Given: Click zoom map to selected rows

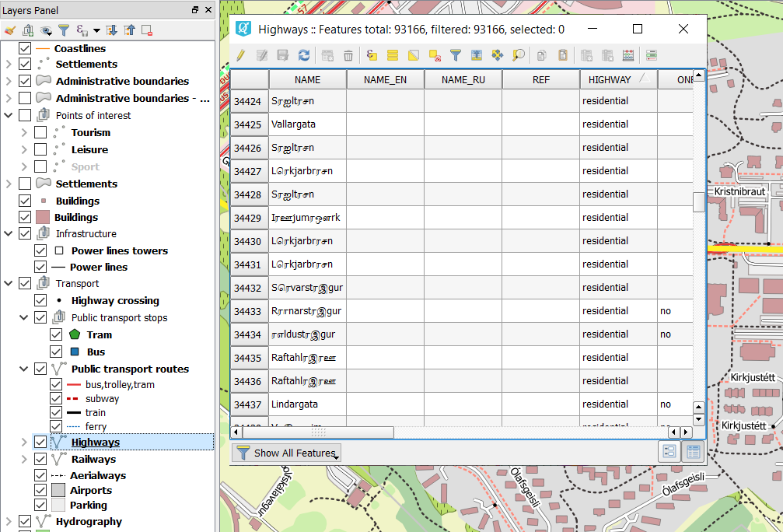Looking at the screenshot, I should click(x=518, y=55).
